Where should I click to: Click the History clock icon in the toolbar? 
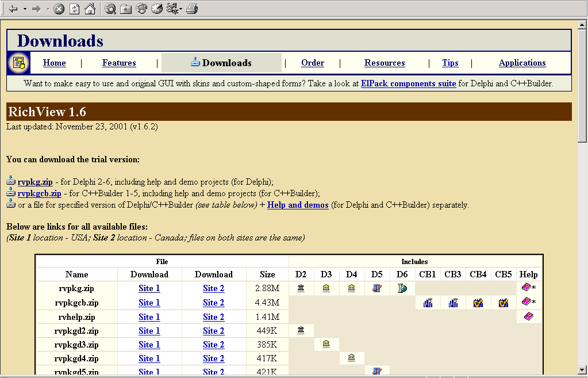coord(157,9)
